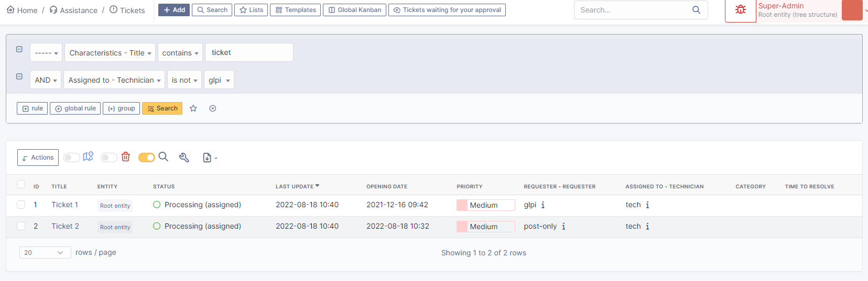This screenshot has height=281, width=868.
Task: Show info icon for tech in Ticket 2 row
Action: (647, 227)
